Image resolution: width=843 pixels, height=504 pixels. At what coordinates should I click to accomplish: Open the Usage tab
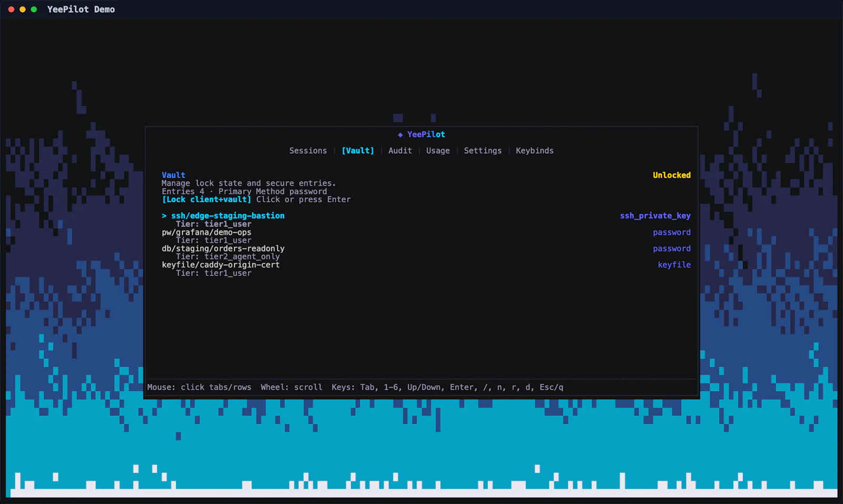pyautogui.click(x=438, y=151)
